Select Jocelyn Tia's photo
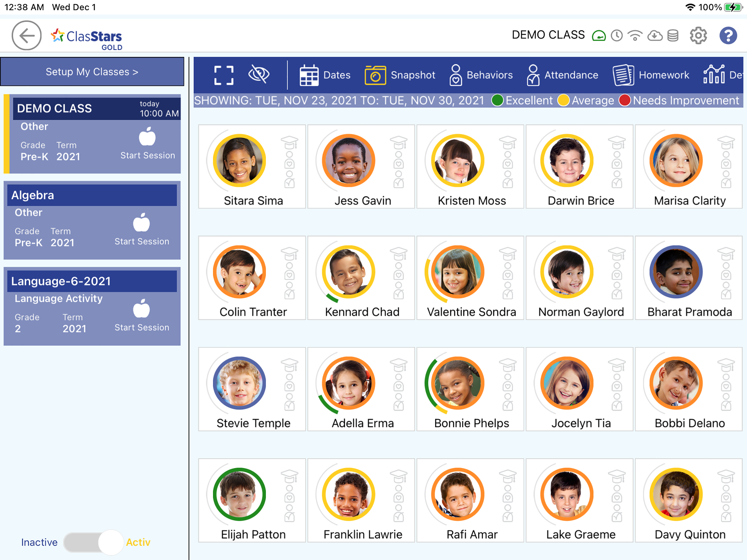Image resolution: width=747 pixels, height=560 pixels. tap(567, 383)
